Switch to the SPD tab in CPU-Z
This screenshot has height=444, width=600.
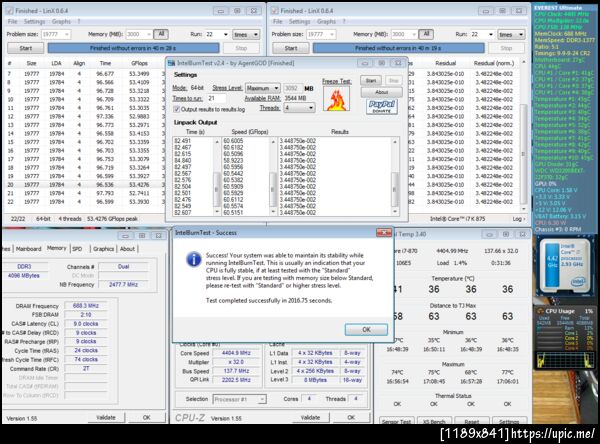click(x=77, y=249)
